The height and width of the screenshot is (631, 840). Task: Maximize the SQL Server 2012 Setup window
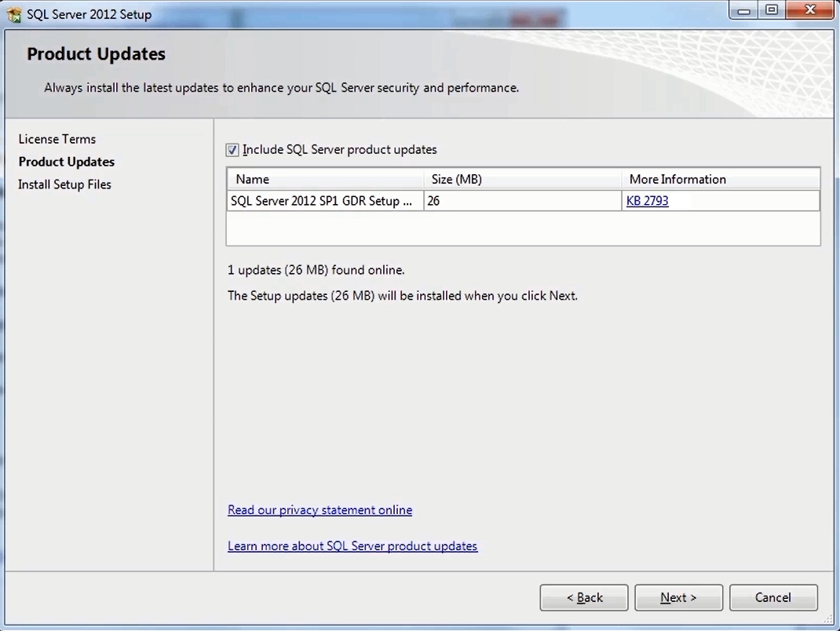(x=772, y=11)
